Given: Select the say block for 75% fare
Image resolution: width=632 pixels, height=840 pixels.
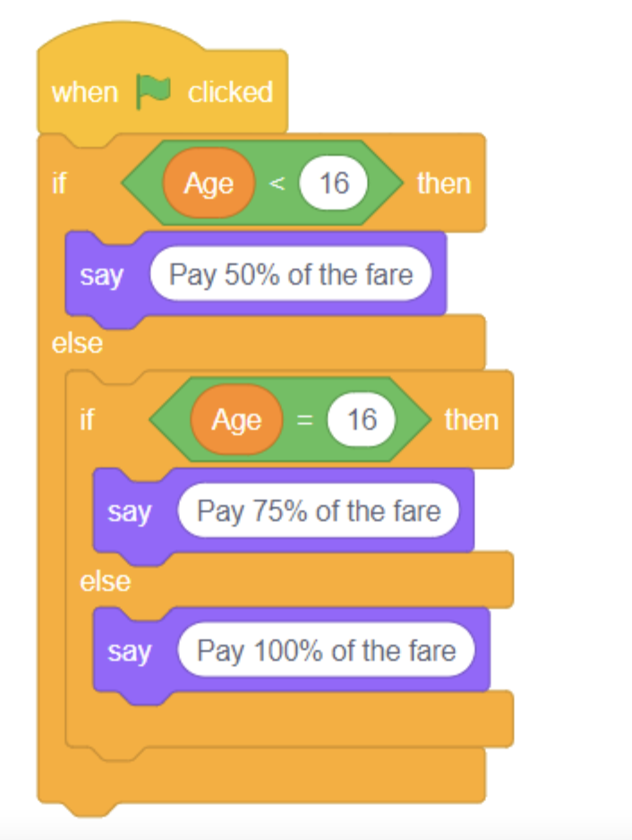Looking at the screenshot, I should click(128, 512).
